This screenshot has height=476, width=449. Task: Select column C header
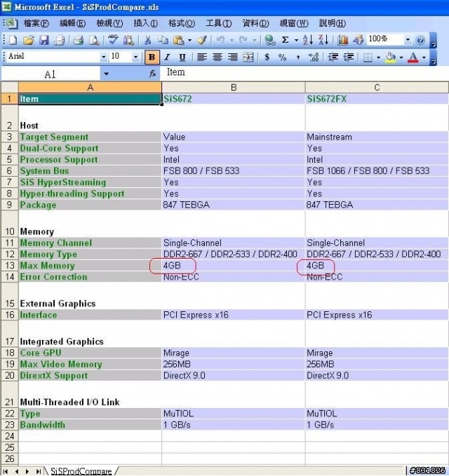point(377,88)
